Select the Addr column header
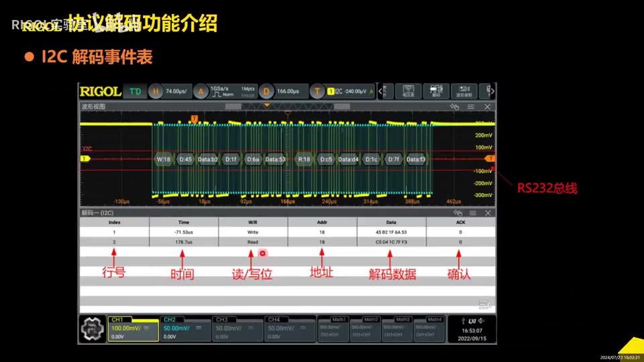The height and width of the screenshot is (362, 644). pyautogui.click(x=322, y=222)
